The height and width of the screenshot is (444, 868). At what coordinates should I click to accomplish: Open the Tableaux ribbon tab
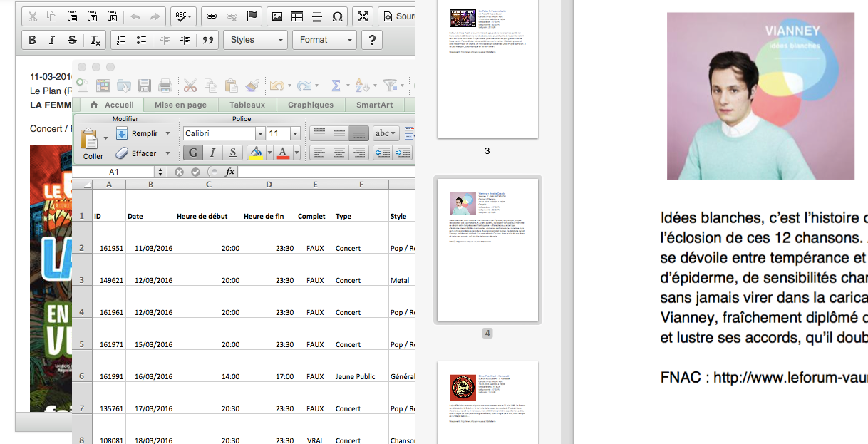coord(247,105)
